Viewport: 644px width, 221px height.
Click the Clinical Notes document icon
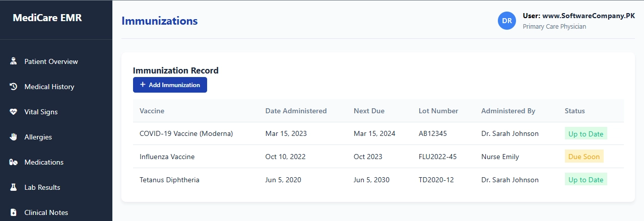point(14,212)
